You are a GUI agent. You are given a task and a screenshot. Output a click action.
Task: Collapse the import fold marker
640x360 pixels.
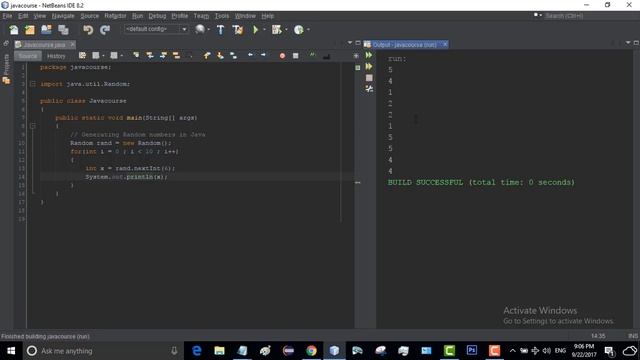(33, 84)
